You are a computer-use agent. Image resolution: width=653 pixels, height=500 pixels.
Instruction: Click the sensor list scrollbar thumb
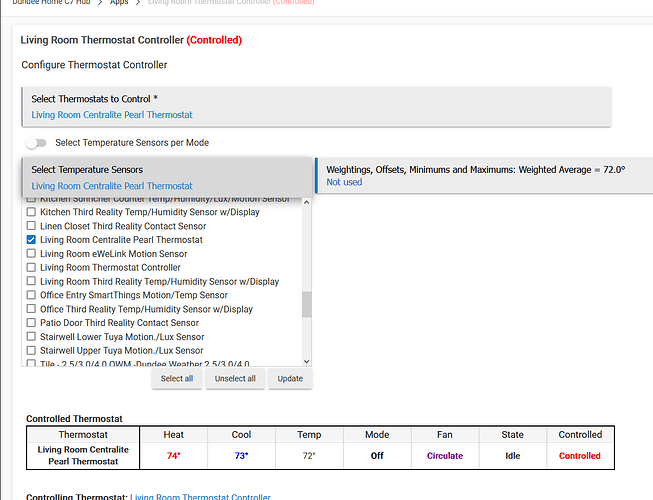coord(307,304)
